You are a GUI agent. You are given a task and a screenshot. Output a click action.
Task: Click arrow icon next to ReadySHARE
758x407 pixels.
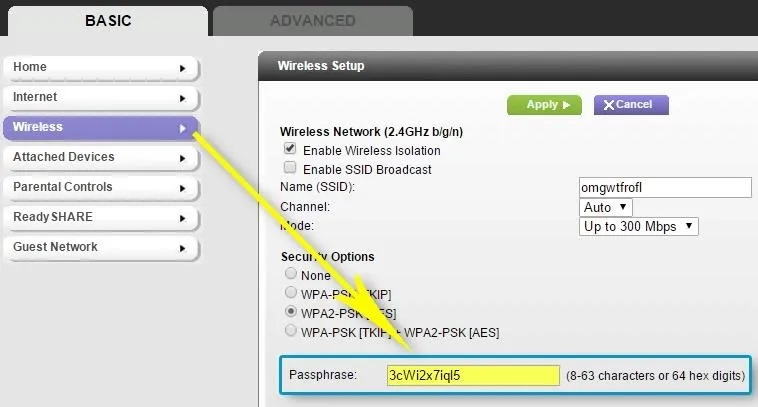tap(183, 218)
